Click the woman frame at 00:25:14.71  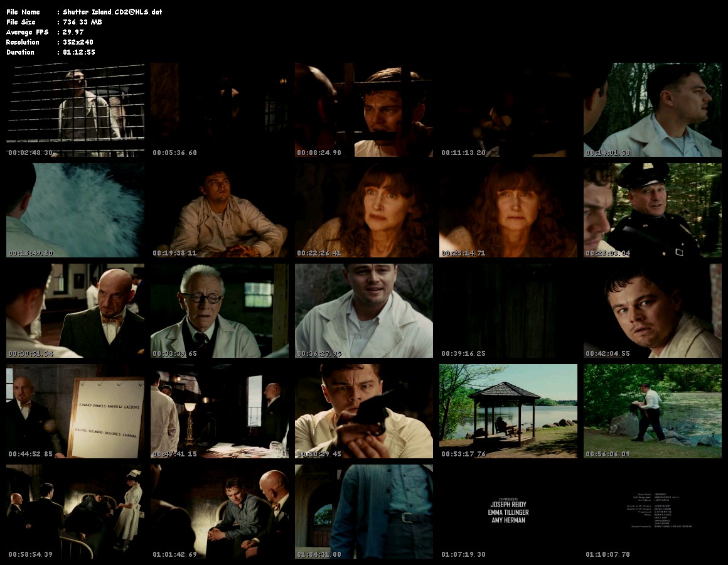point(508,210)
